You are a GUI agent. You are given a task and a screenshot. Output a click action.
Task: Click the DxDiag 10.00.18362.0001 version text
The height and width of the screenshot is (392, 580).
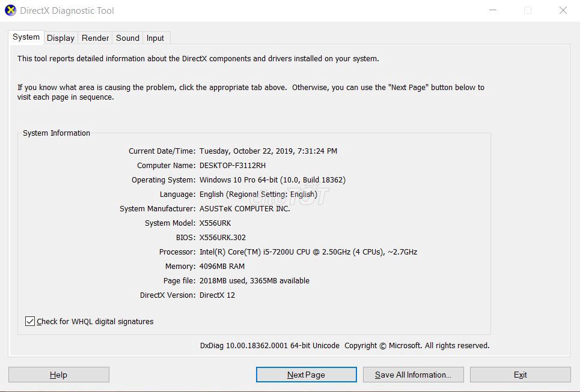click(270, 345)
